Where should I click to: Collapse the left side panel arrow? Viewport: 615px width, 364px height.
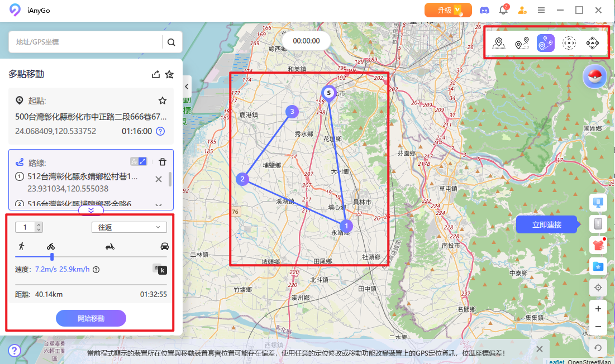pos(187,87)
